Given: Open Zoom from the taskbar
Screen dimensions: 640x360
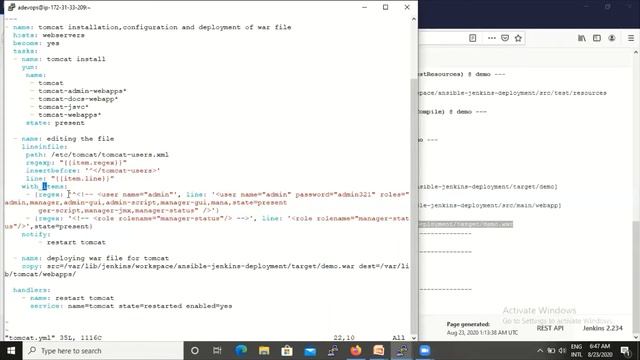Looking at the screenshot, I should (x=424, y=351).
